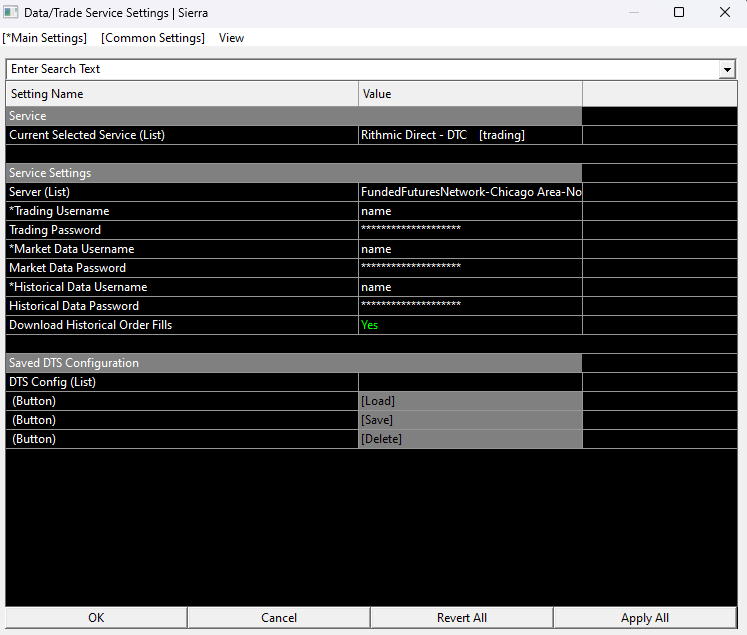This screenshot has height=635, width=747.
Task: Click the Value column header
Action: coord(470,94)
